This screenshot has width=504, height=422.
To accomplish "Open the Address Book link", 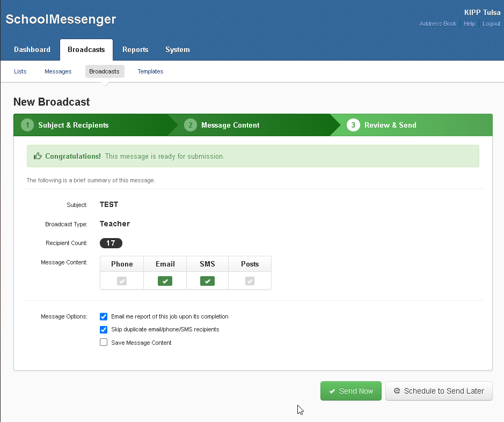I will point(438,24).
